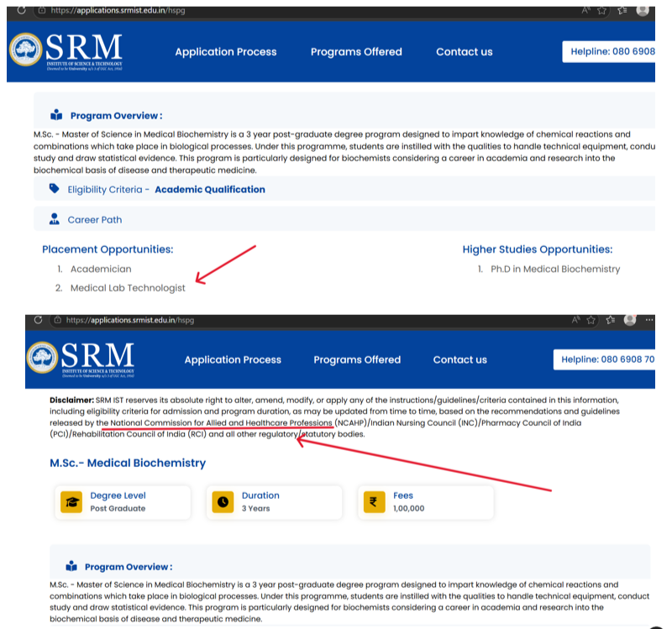Reload the page in the top browser window
The width and height of the screenshot is (672, 629).
pyautogui.click(x=22, y=10)
